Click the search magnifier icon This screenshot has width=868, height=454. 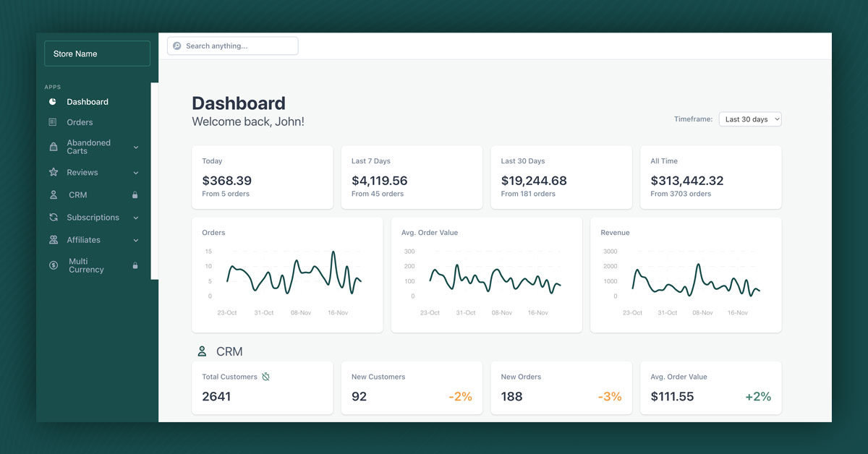177,46
